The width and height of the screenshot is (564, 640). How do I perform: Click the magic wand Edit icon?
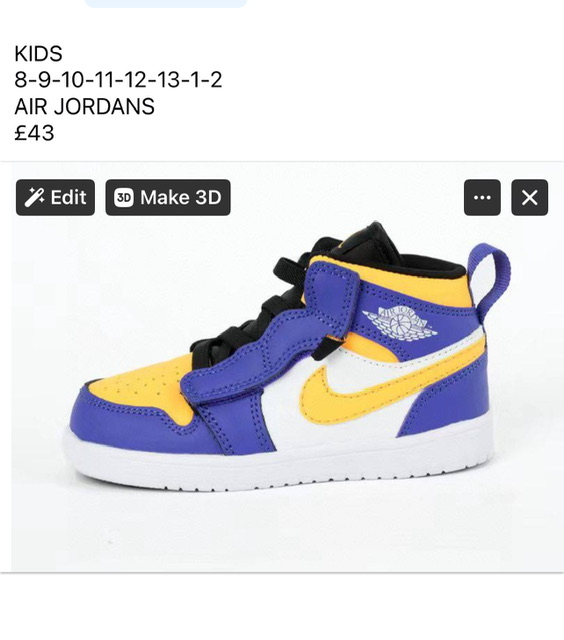34,198
